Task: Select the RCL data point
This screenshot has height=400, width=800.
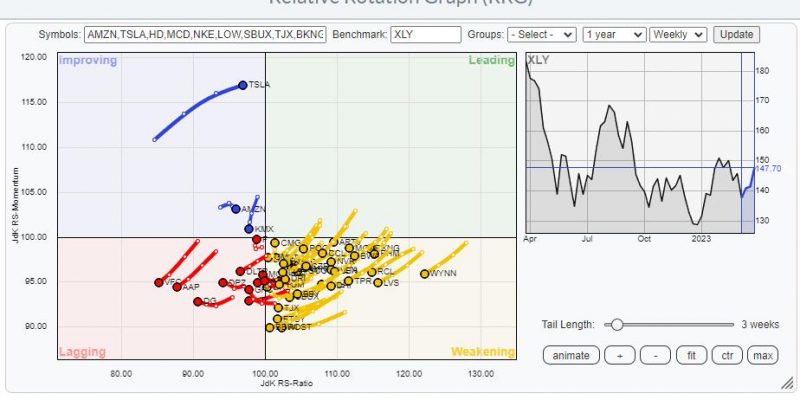Action: [x=372, y=272]
